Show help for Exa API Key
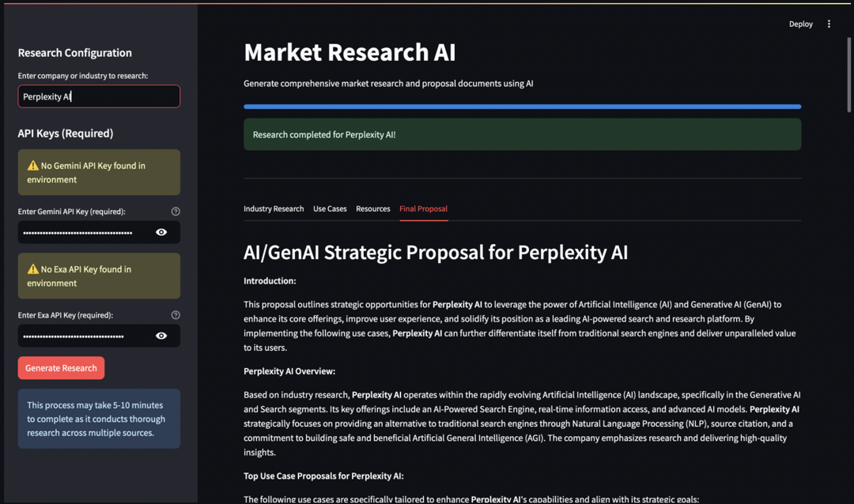This screenshot has width=854, height=504. tap(176, 314)
